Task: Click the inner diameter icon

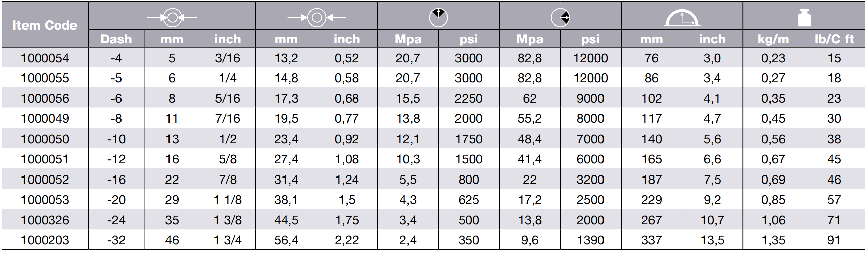Action: pyautogui.click(x=172, y=17)
